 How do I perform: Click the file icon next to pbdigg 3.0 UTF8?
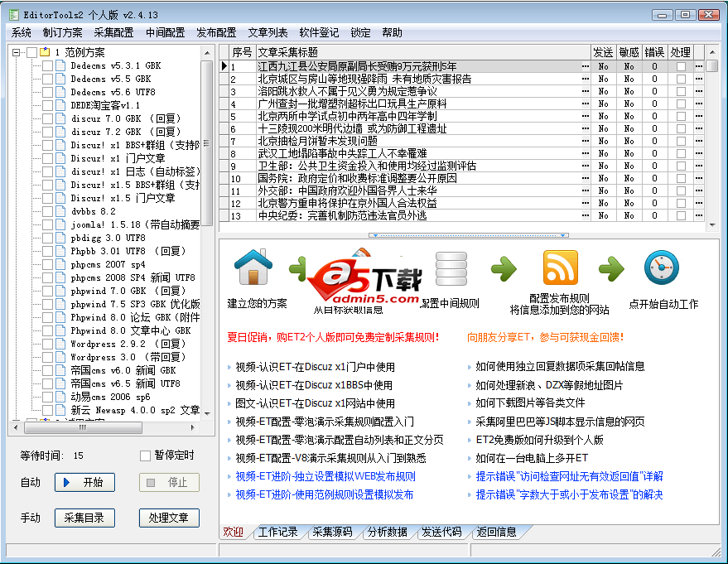[60, 238]
